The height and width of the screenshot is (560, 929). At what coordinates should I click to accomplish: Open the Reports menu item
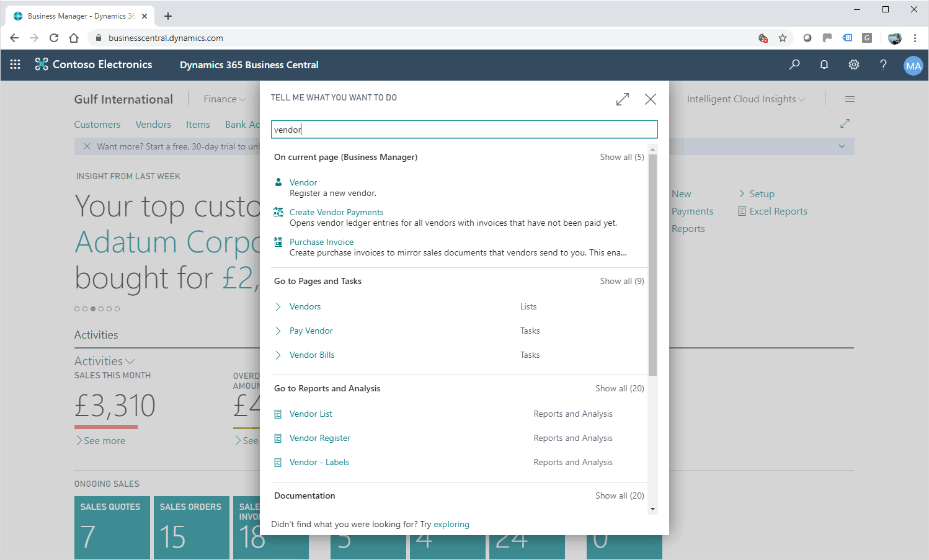pos(688,229)
